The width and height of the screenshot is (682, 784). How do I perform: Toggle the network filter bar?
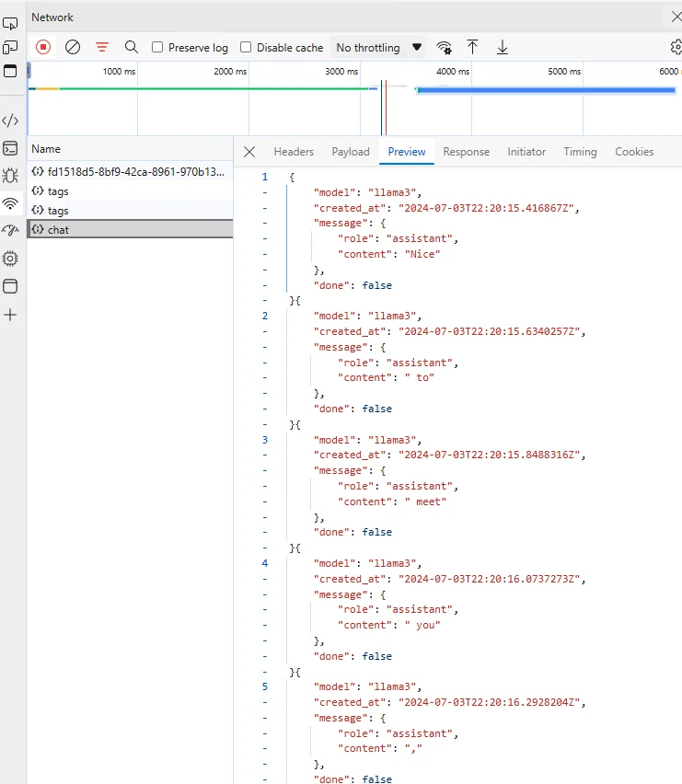(x=102, y=47)
